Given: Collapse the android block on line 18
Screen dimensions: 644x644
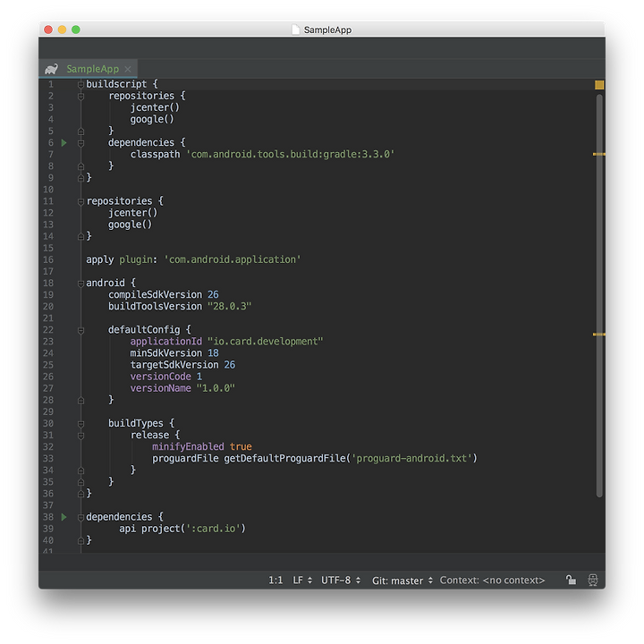Looking at the screenshot, I should (x=80, y=284).
